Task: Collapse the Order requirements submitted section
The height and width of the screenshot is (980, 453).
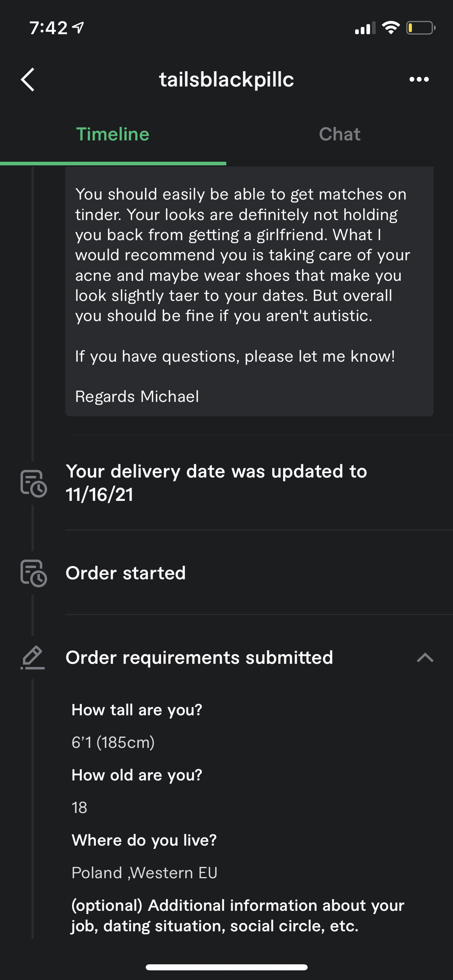Action: pos(425,658)
